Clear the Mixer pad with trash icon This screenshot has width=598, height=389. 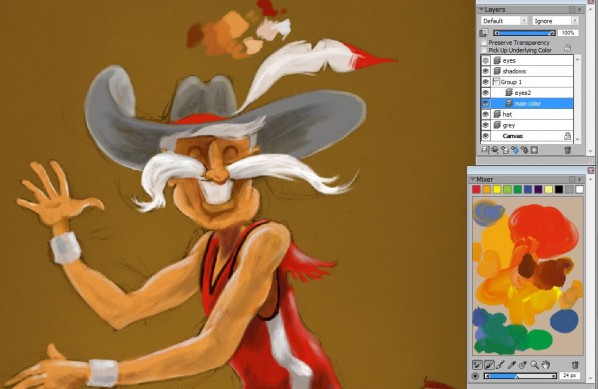(x=575, y=365)
